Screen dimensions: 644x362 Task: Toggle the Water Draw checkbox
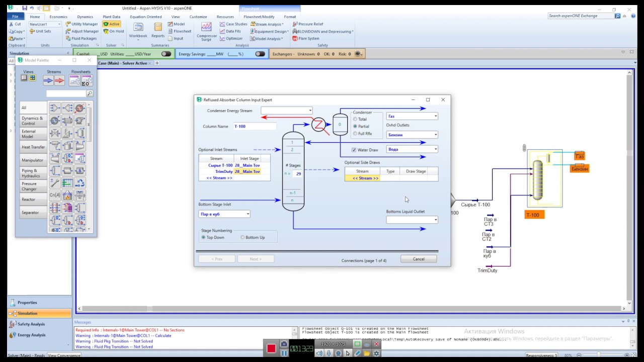coord(354,150)
